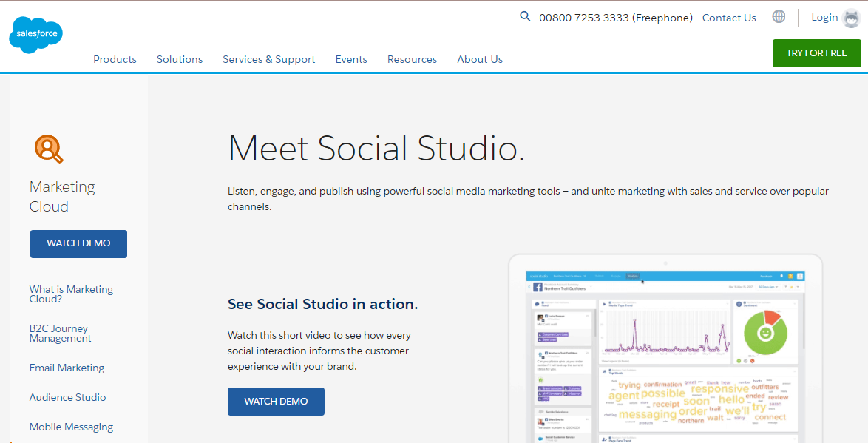Click WATCH DEMO under See Social Studio in action
Image resolution: width=868 pixels, height=443 pixels.
coord(276,402)
